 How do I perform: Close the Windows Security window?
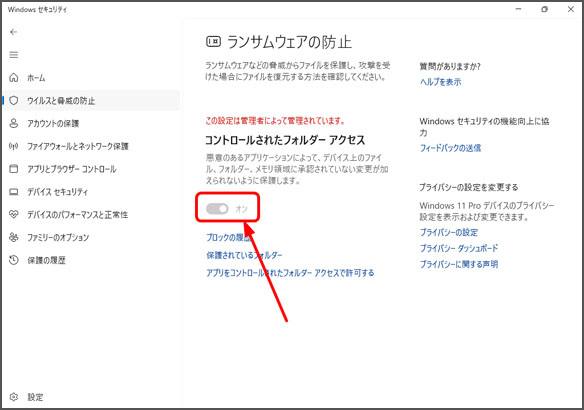(x=571, y=9)
